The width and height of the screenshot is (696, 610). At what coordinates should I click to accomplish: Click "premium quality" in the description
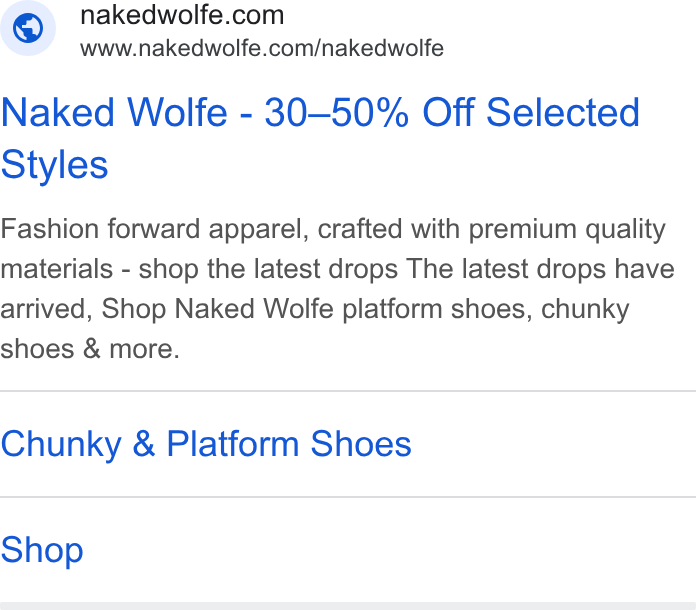[567, 230]
